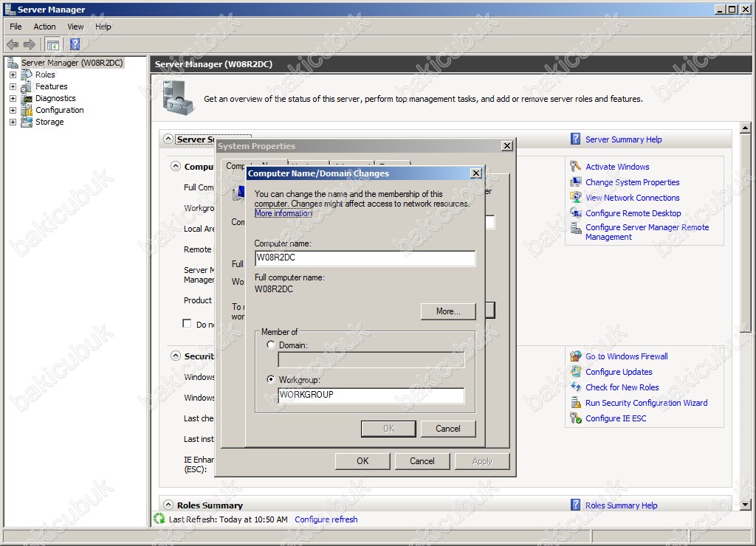This screenshot has height=546, width=756.
Task: Toggle the 'Do not...' checkbox in Server Summary
Action: (187, 323)
